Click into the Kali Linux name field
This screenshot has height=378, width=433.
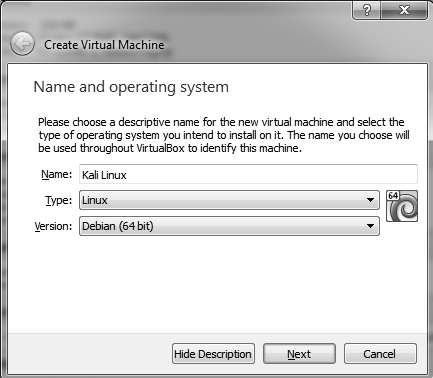tap(248, 174)
